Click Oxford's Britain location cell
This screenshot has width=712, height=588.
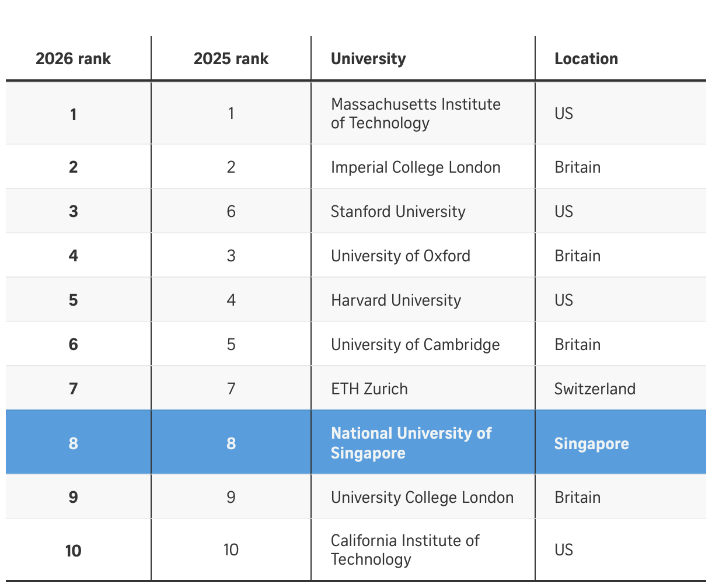click(577, 256)
